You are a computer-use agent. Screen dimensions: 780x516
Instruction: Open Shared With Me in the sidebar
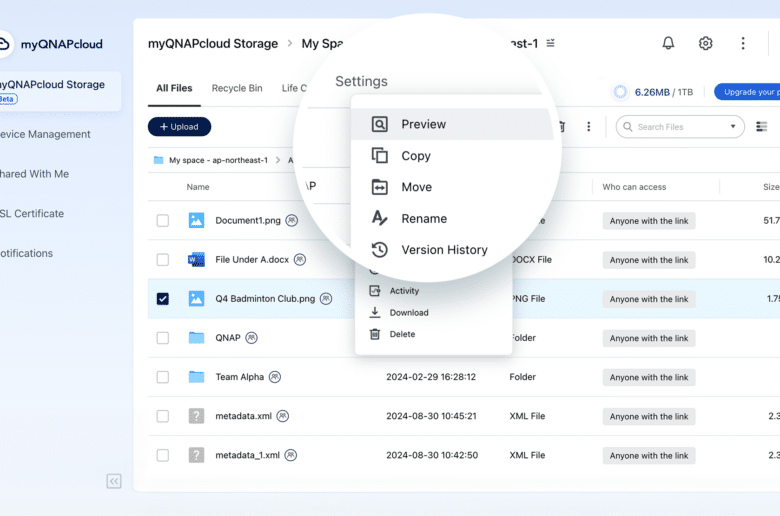pos(34,174)
